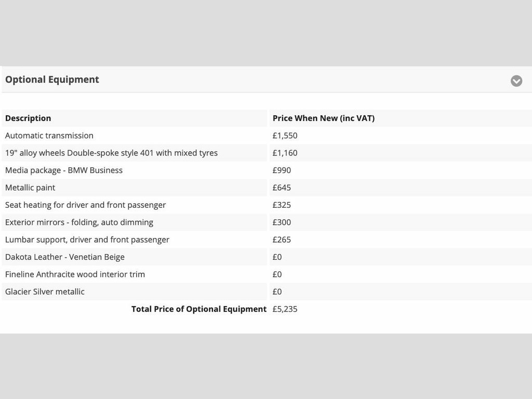The width and height of the screenshot is (532, 399).
Task: Select Fineline Anthracite wood interior trim
Action: 75,274
